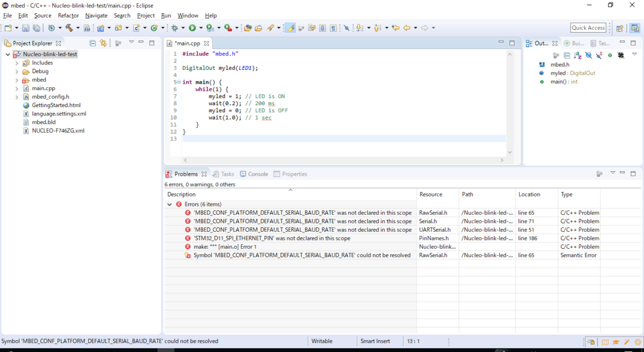Close the main.cpp editor tab
The height and width of the screenshot is (352, 644).
click(x=206, y=43)
